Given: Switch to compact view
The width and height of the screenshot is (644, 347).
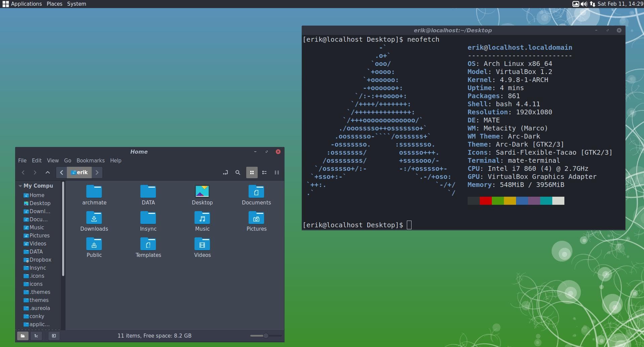Looking at the screenshot, I should pyautogui.click(x=277, y=172).
